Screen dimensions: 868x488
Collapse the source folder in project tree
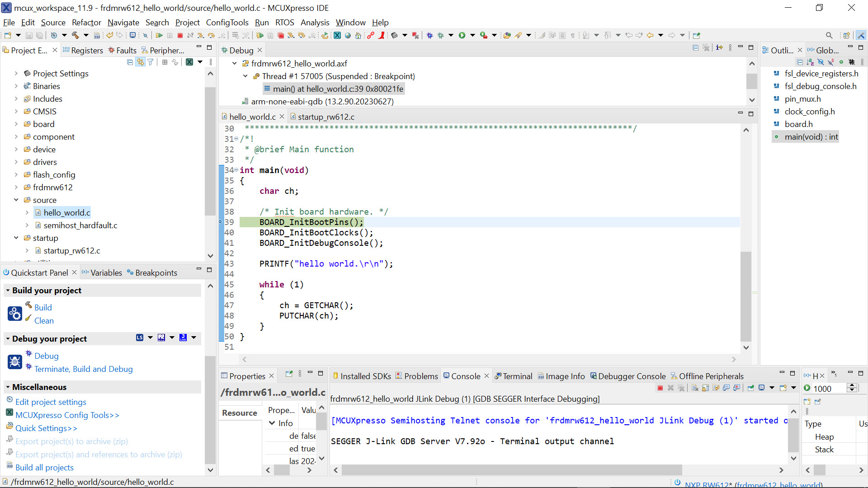click(x=16, y=200)
